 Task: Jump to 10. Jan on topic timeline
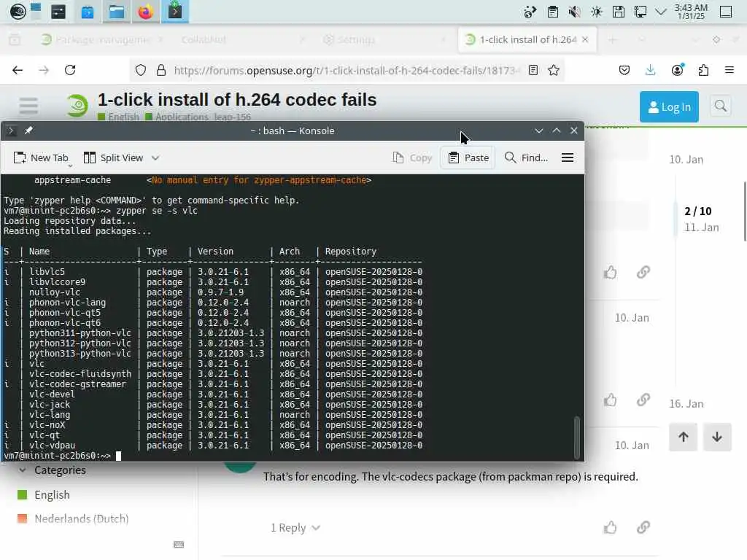tap(686, 160)
